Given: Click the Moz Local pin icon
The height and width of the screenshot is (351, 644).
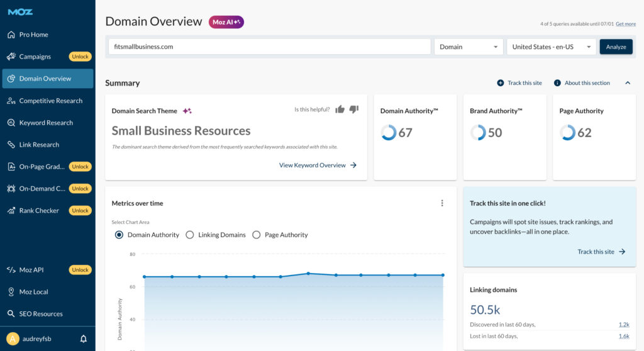Looking at the screenshot, I should coord(11,292).
